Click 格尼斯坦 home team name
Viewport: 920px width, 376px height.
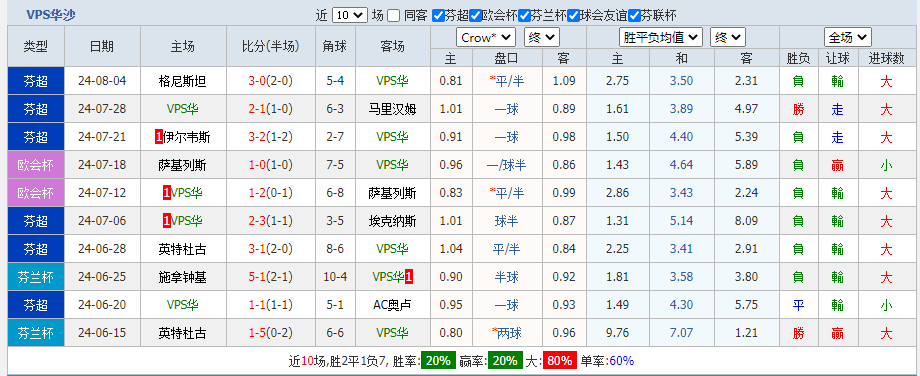click(x=182, y=81)
